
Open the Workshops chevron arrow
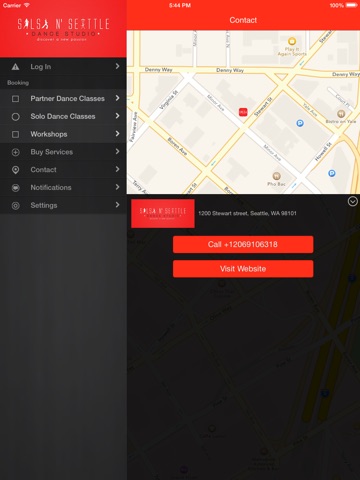pos(117,134)
